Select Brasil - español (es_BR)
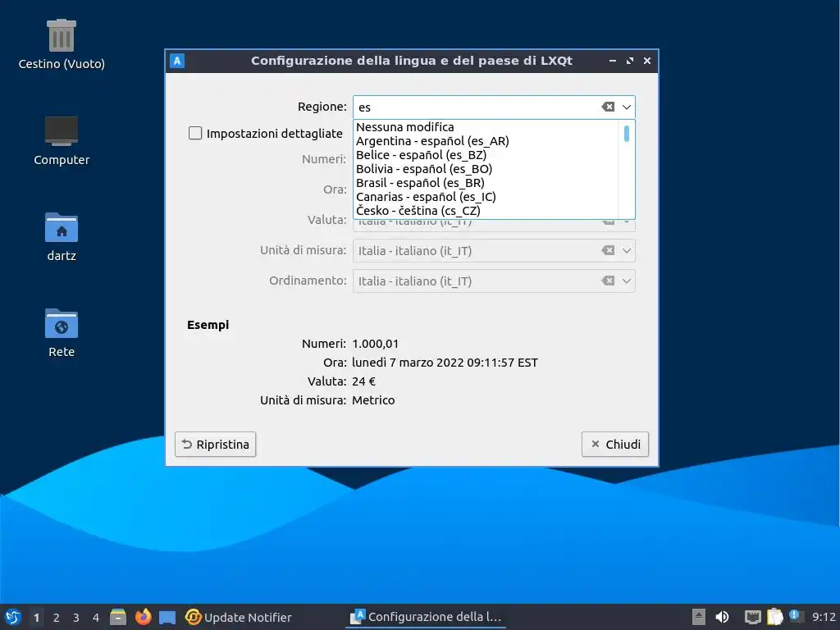 point(486,183)
